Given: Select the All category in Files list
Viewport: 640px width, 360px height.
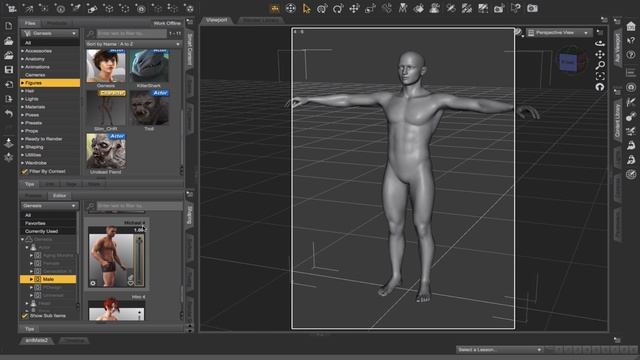Looking at the screenshot, I should tap(50, 43).
